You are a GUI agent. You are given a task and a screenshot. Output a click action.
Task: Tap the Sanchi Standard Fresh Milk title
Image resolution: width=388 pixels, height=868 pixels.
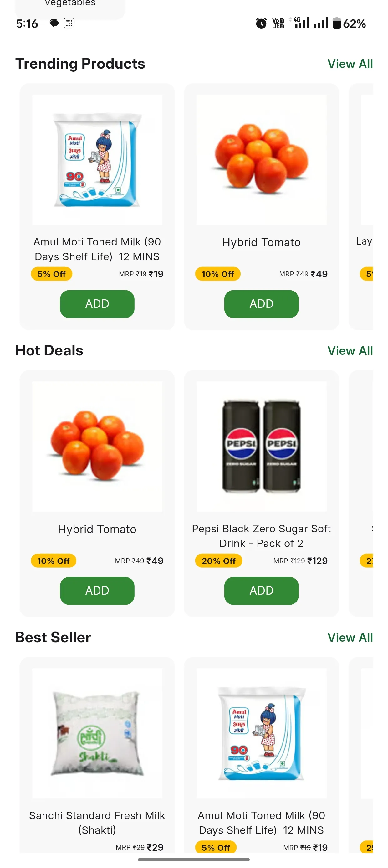[x=97, y=823]
